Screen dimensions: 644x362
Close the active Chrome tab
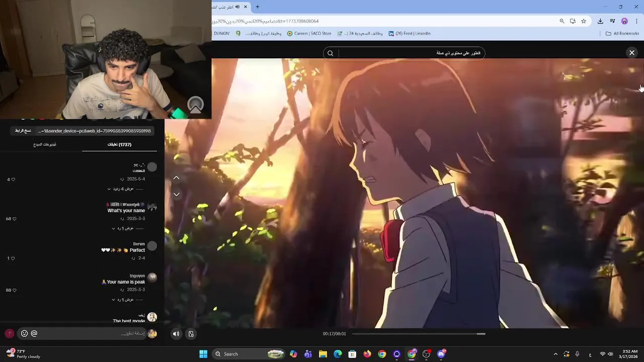tap(246, 7)
